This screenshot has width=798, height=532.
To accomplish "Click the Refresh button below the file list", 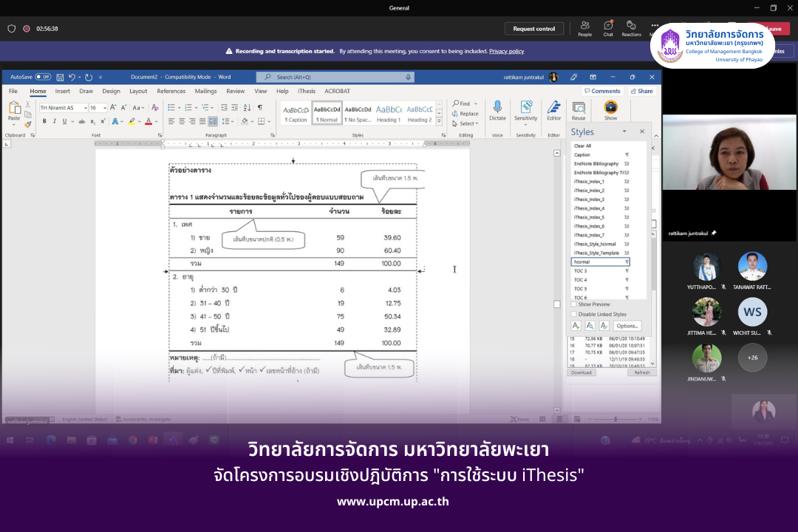I will (642, 372).
